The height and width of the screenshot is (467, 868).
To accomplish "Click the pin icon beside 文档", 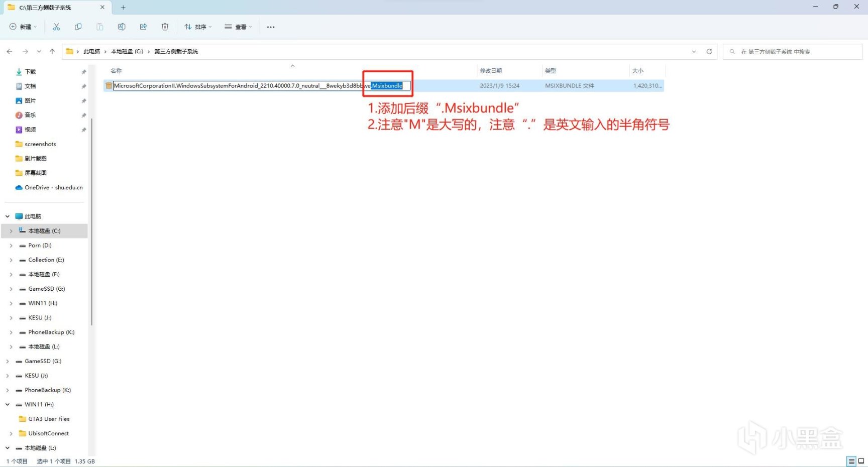I will click(83, 86).
